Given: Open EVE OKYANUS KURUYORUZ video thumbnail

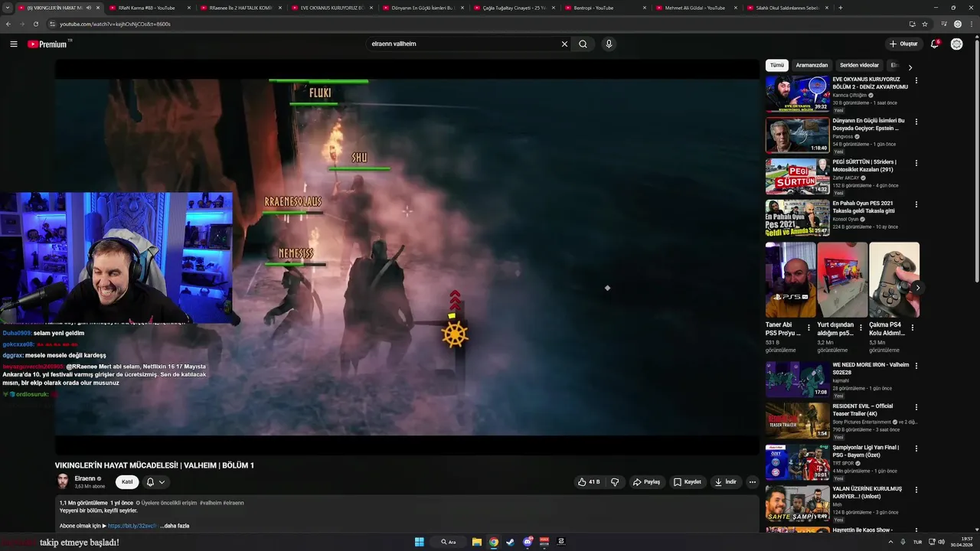Looking at the screenshot, I should coord(798,94).
